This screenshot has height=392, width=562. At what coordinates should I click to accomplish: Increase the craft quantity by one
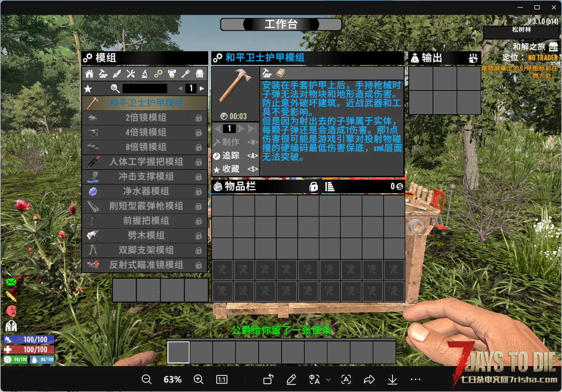241,129
